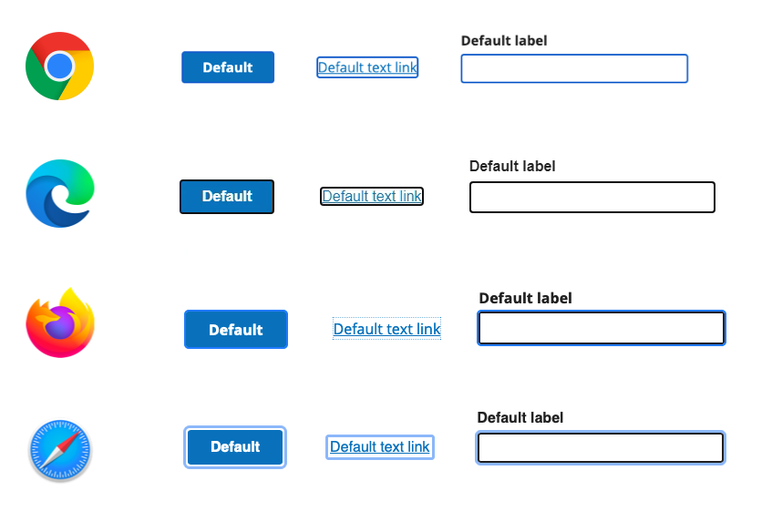Click the Mozilla Firefox browser logo
Image resolution: width=772 pixels, height=532 pixels.
[60, 323]
